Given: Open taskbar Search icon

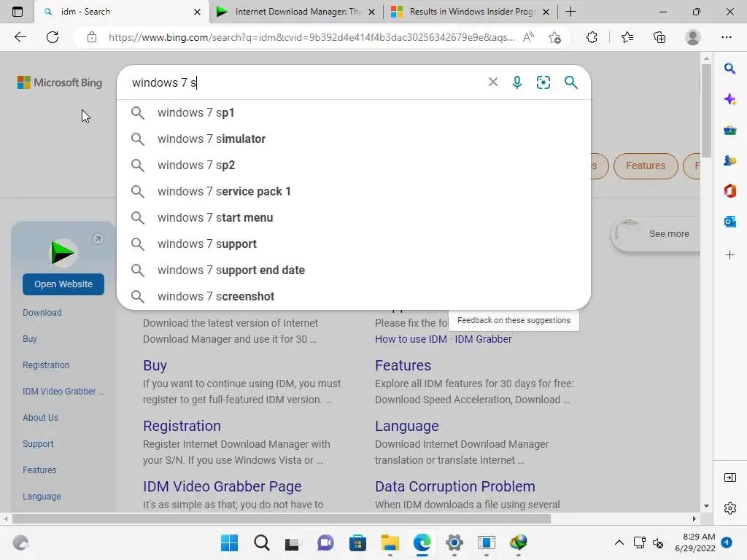Looking at the screenshot, I should (262, 542).
